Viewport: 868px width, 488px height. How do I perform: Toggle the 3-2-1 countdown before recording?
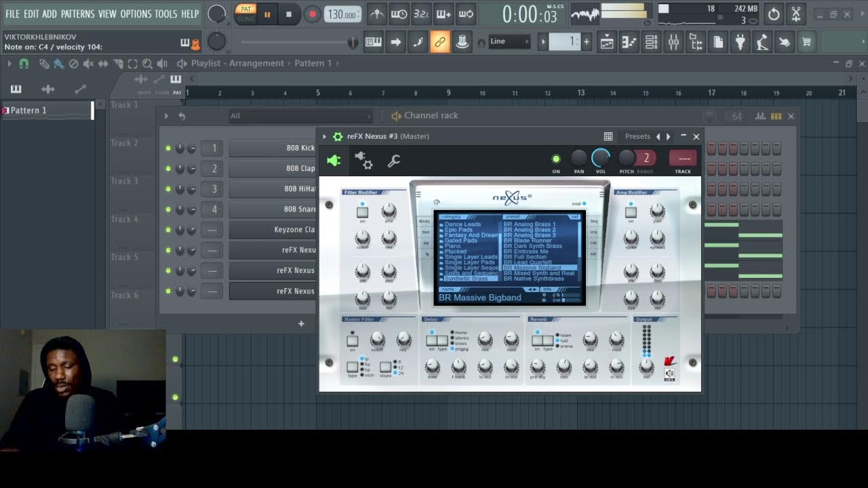pos(421,14)
